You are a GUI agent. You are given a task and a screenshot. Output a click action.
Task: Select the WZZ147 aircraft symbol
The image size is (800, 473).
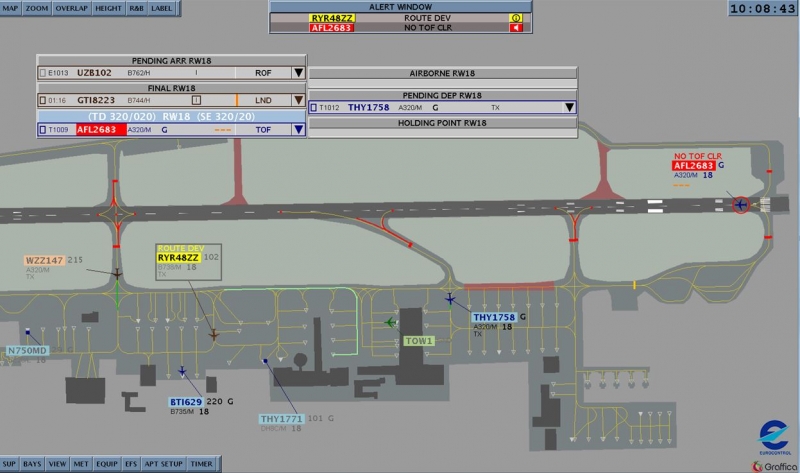(x=117, y=272)
